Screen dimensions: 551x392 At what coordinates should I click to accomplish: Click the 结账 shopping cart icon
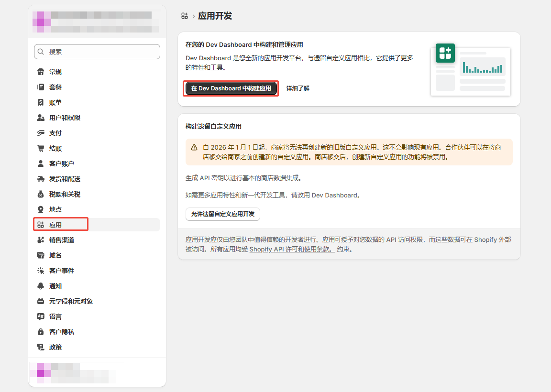click(41, 148)
